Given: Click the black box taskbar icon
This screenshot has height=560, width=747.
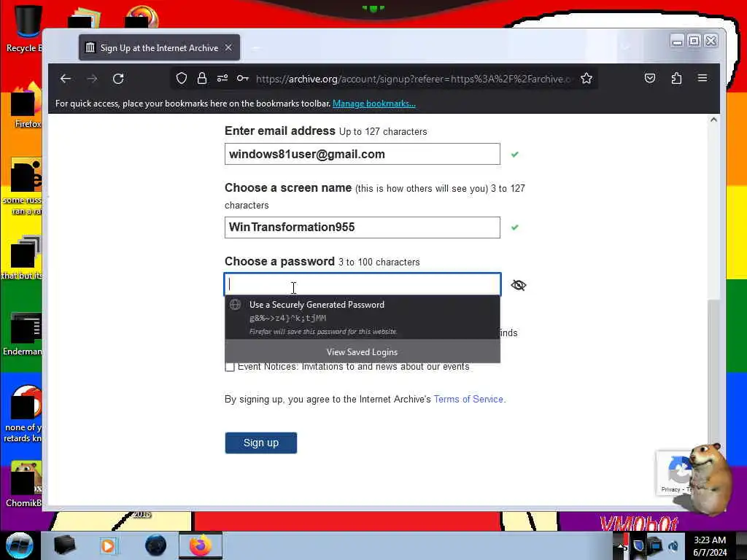Looking at the screenshot, I should click(65, 545).
